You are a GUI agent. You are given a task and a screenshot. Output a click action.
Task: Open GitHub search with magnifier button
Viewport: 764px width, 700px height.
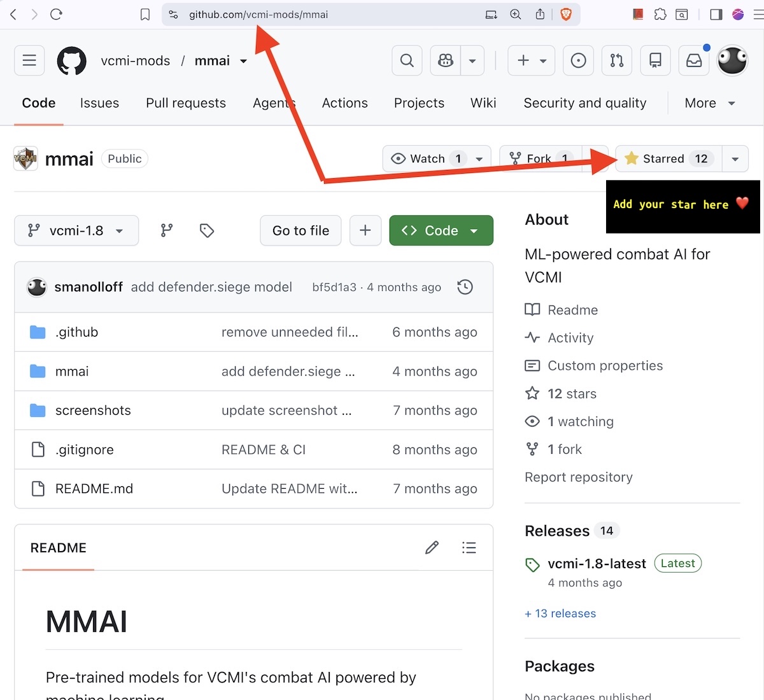pos(407,60)
